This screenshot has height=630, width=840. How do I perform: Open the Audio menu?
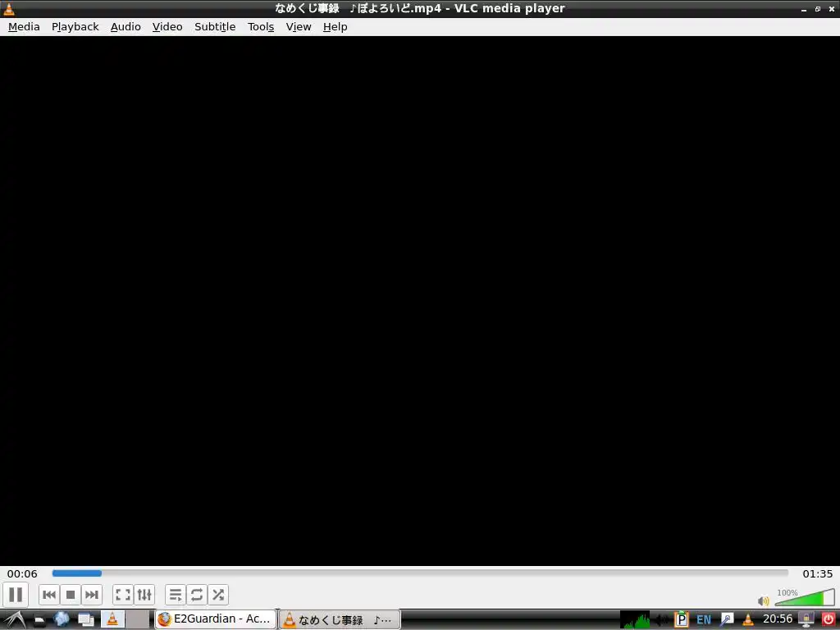[126, 27]
